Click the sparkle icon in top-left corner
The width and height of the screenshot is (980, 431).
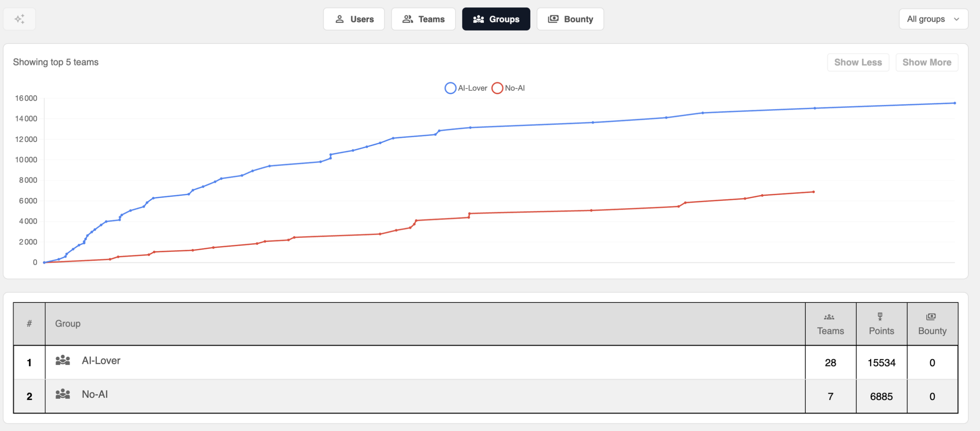19,19
